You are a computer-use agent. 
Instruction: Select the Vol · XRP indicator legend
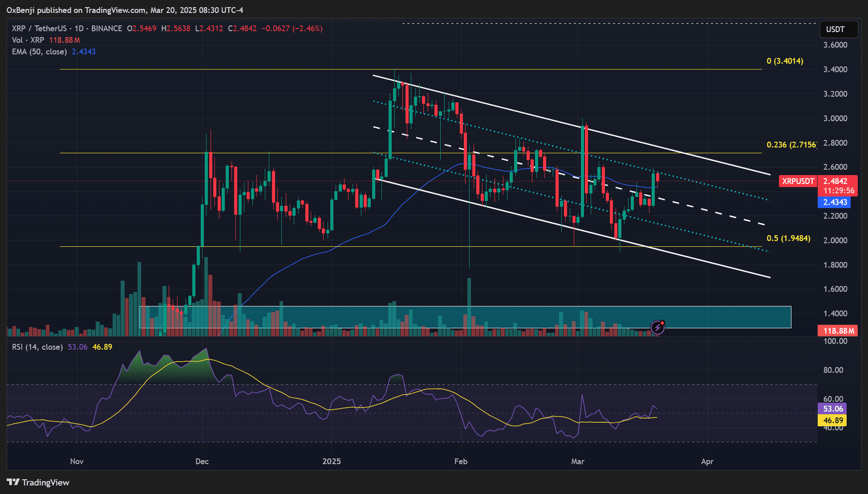[x=28, y=40]
